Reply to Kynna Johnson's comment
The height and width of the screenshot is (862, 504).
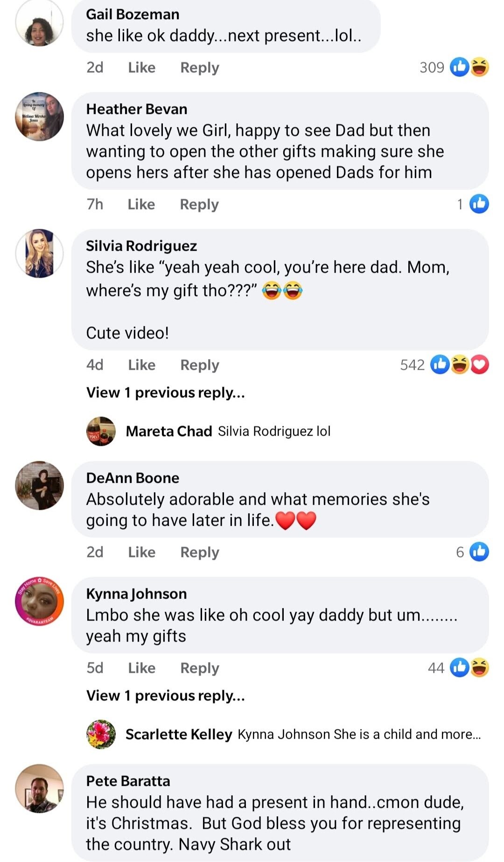[x=200, y=668]
